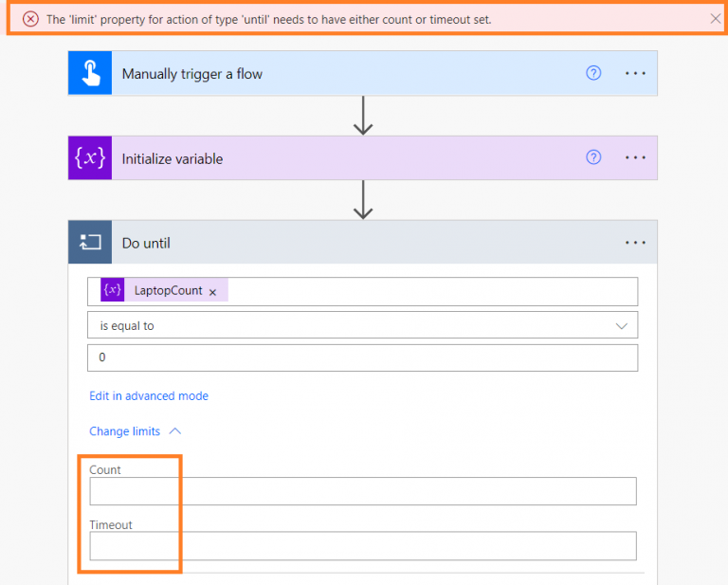
Task: Click the Count input field
Action: coord(362,491)
